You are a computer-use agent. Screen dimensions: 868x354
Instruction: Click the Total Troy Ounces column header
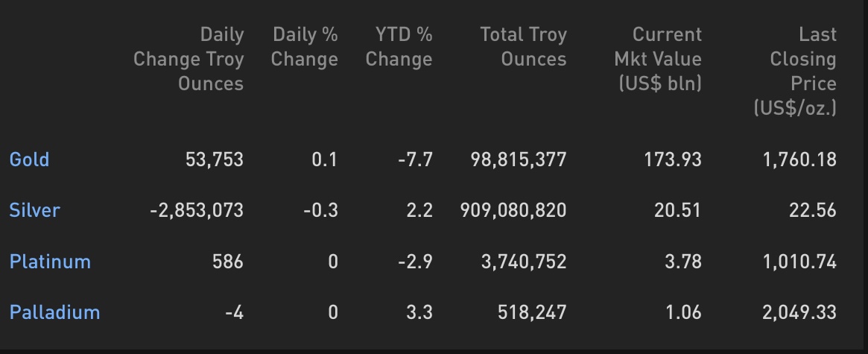tap(524, 47)
